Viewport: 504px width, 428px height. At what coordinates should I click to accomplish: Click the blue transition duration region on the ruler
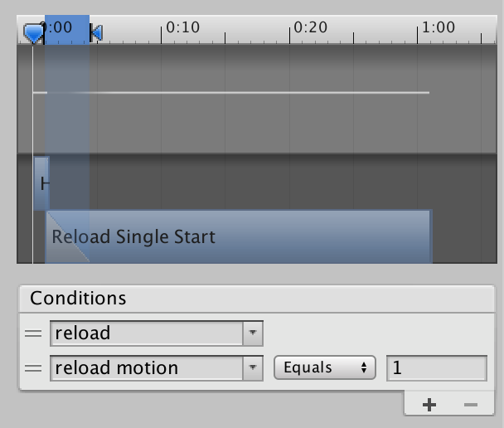pyautogui.click(x=66, y=28)
